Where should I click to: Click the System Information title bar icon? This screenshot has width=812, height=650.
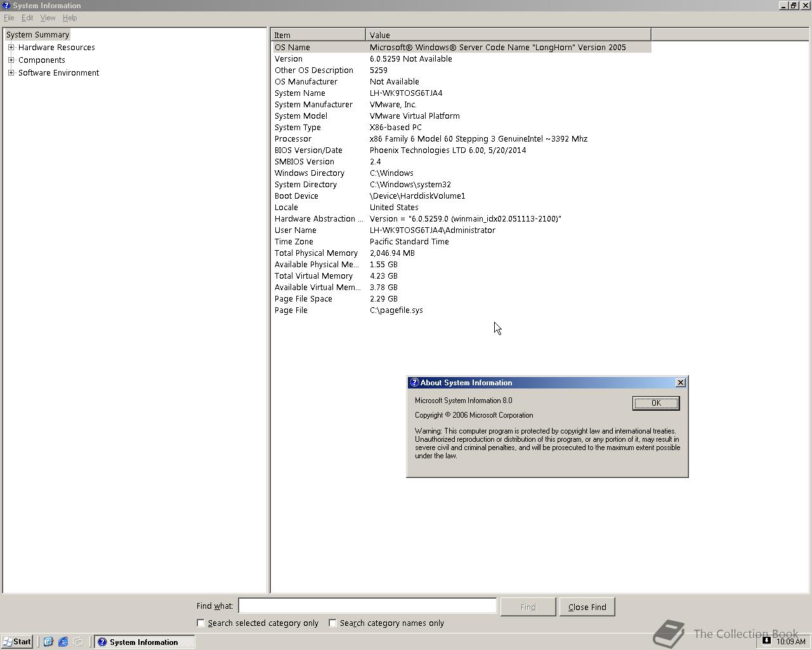(6, 5)
